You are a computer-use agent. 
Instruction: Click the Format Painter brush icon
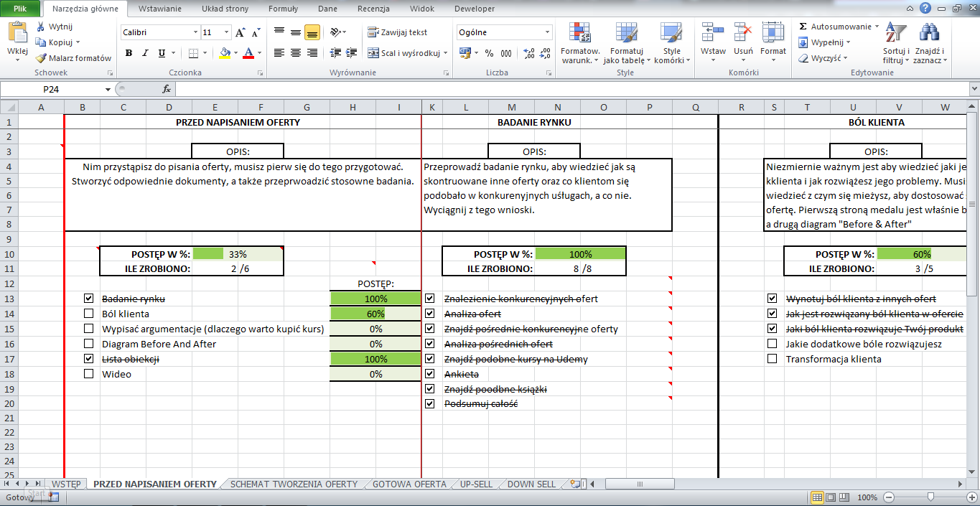(41, 58)
